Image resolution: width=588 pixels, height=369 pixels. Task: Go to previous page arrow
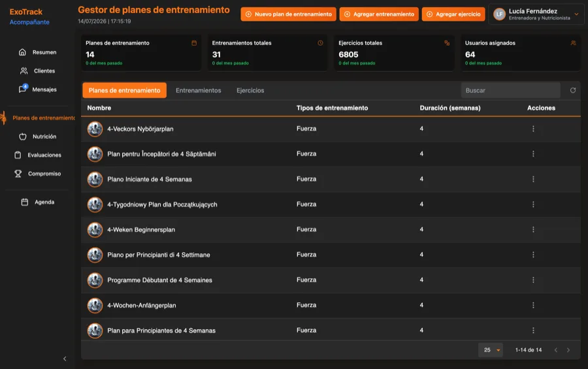coord(556,350)
